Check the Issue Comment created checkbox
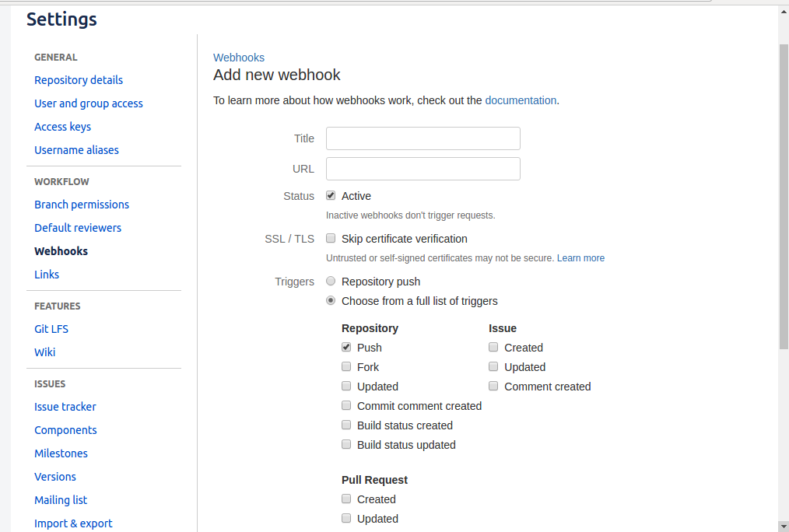 493,387
